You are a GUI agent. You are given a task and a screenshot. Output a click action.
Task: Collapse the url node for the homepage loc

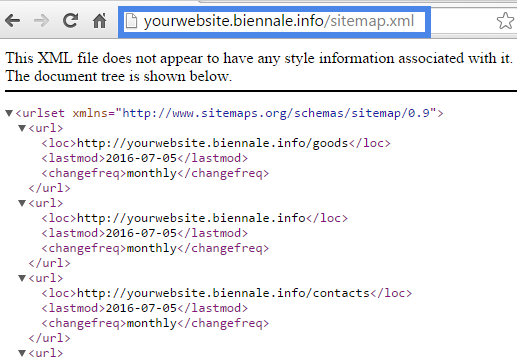(22, 203)
